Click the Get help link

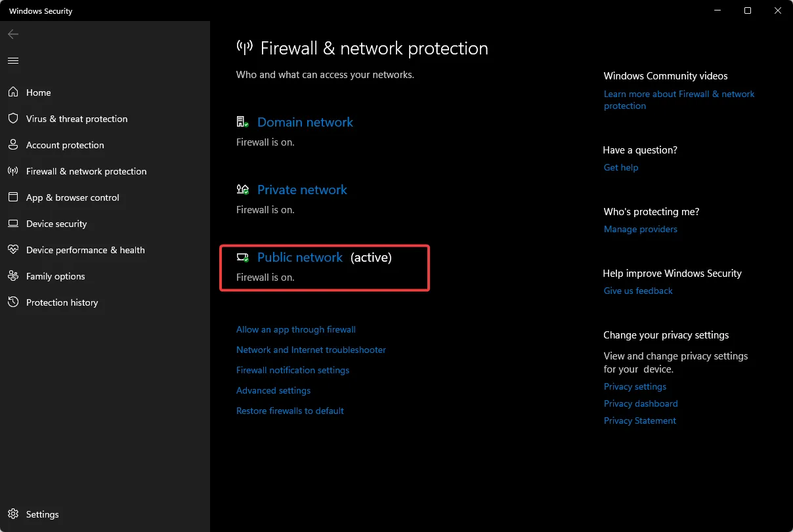pyautogui.click(x=621, y=167)
